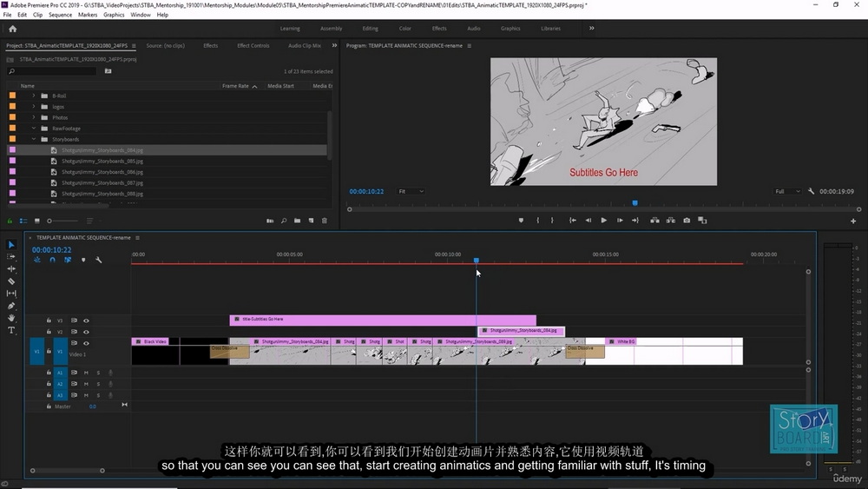Select ShotgunJimmy_Storyboards_086.jpg in Project panel
The width and height of the screenshot is (868, 489).
pyautogui.click(x=102, y=172)
